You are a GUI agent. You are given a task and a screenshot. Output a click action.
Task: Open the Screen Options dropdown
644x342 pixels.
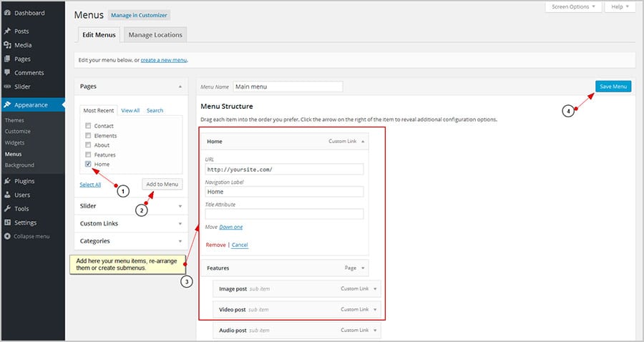pyautogui.click(x=574, y=7)
